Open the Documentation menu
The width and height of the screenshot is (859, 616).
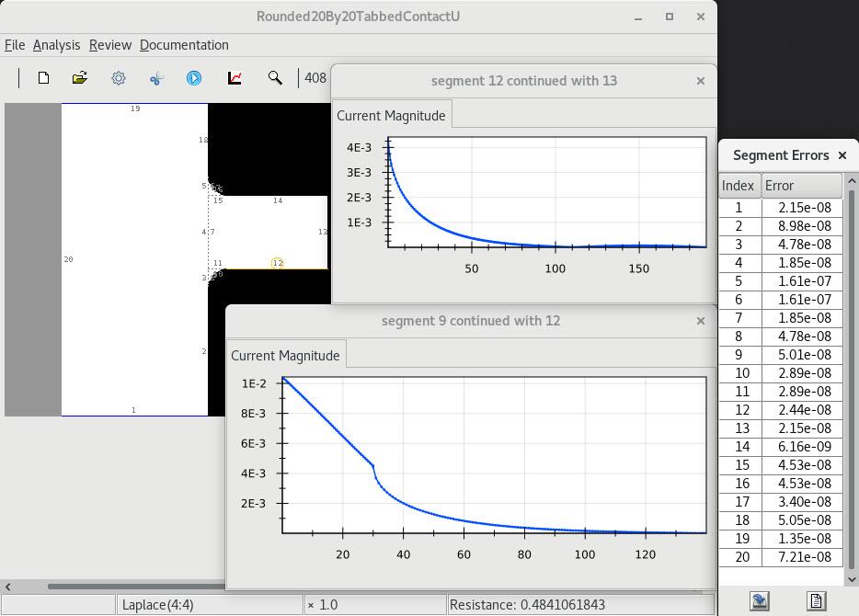pyautogui.click(x=184, y=45)
